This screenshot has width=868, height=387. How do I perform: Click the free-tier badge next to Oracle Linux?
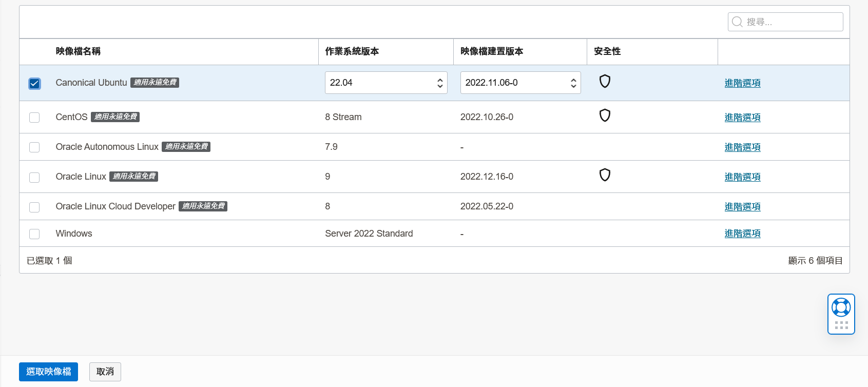[x=133, y=176]
